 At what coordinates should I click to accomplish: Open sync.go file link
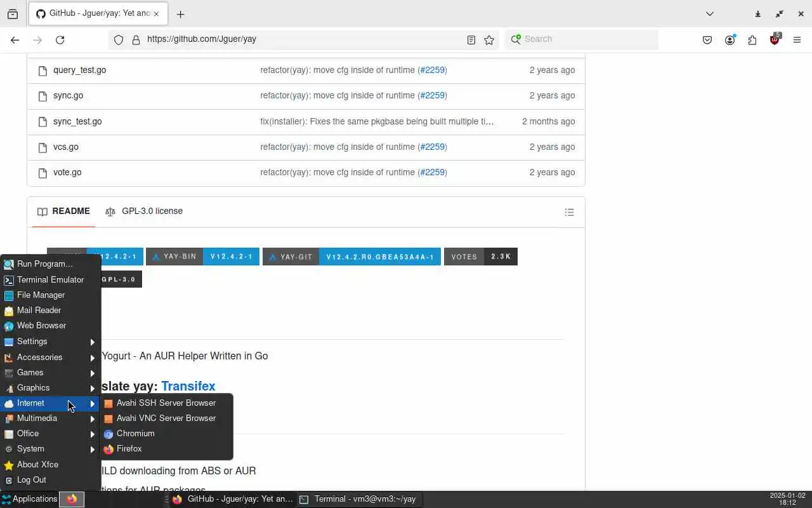(x=68, y=96)
